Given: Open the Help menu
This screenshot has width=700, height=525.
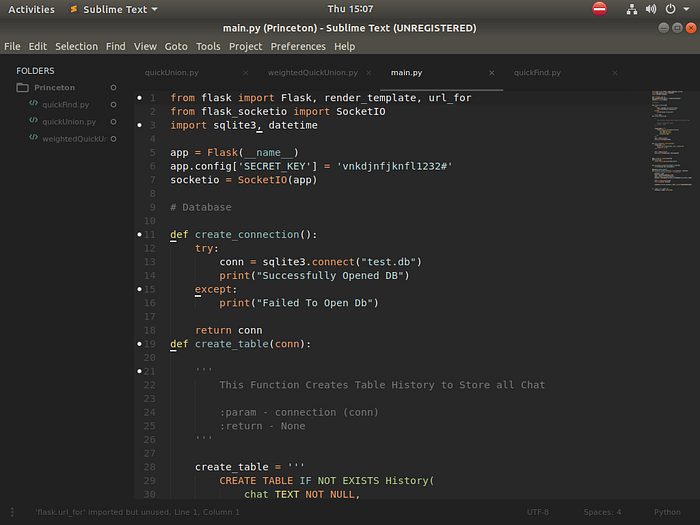Looking at the screenshot, I should pos(345,46).
